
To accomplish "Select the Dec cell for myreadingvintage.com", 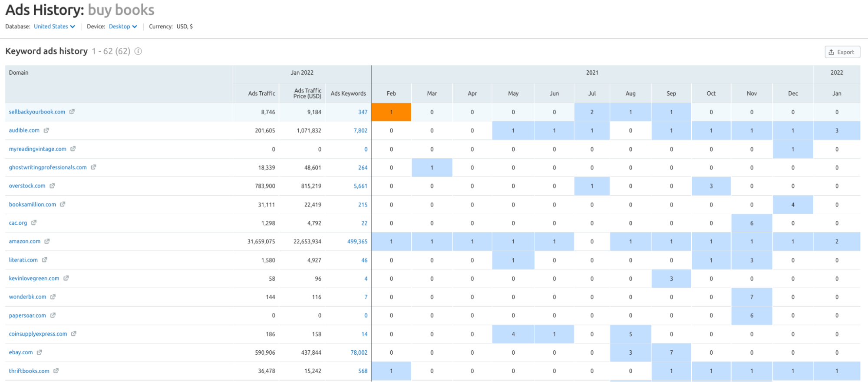I will pos(793,149).
